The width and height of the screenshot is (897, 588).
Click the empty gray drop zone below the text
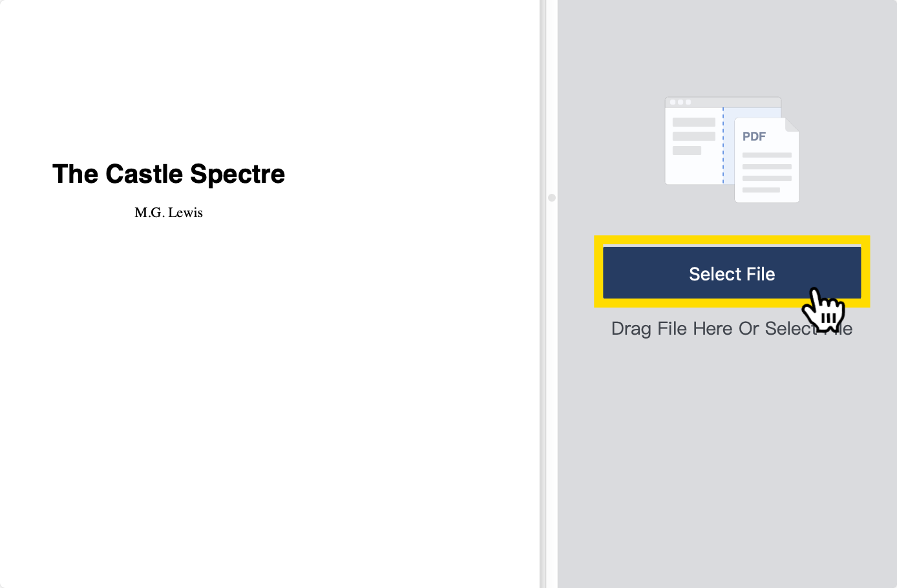[x=727, y=465]
